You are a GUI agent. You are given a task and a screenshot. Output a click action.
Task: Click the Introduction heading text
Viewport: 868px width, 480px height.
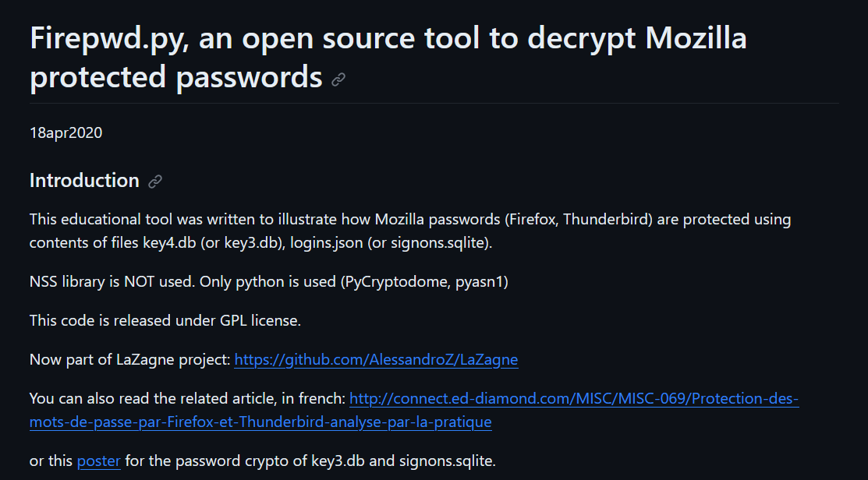pyautogui.click(x=84, y=180)
